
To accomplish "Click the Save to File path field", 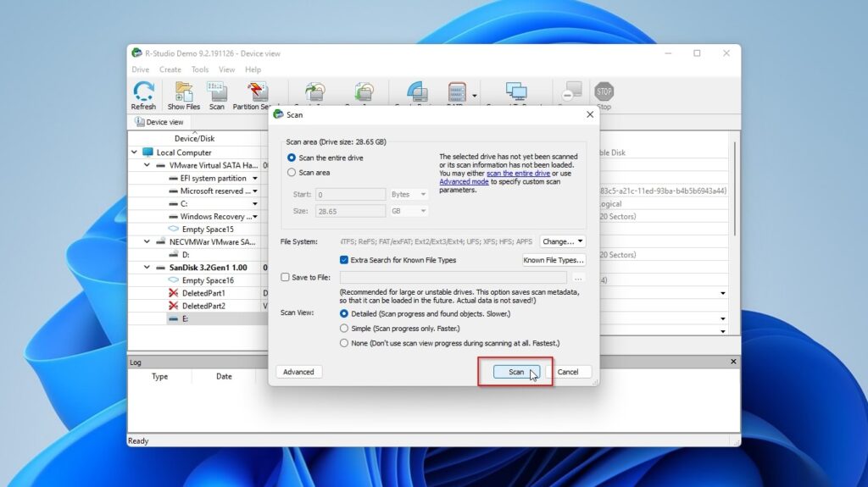I will point(453,277).
